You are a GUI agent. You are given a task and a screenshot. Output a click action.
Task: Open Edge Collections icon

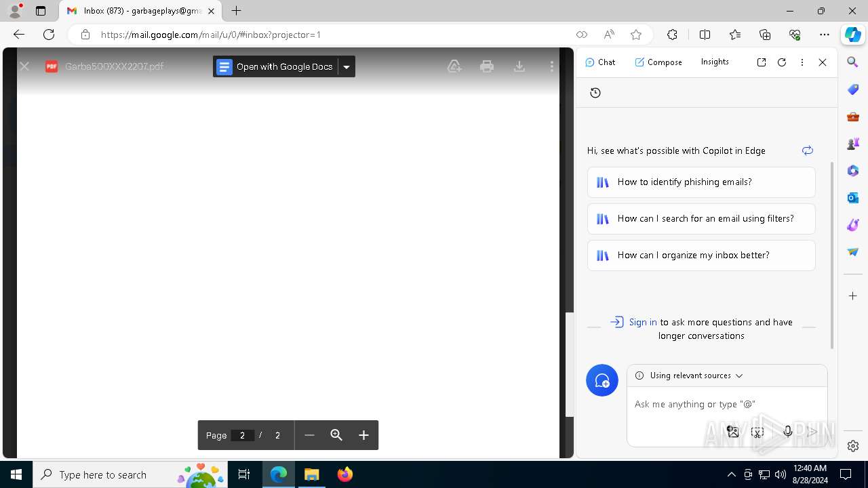[765, 35]
